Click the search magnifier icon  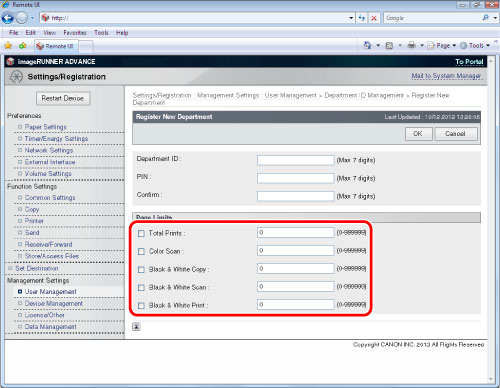[x=486, y=18]
